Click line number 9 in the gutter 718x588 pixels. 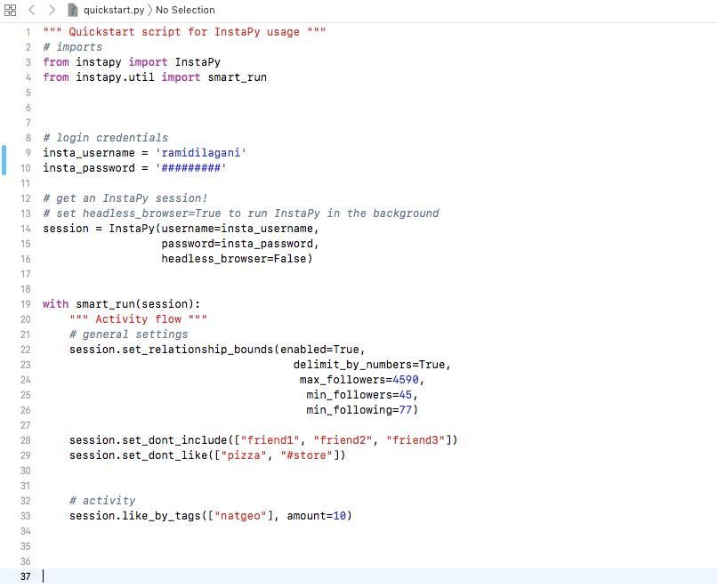tap(28, 153)
